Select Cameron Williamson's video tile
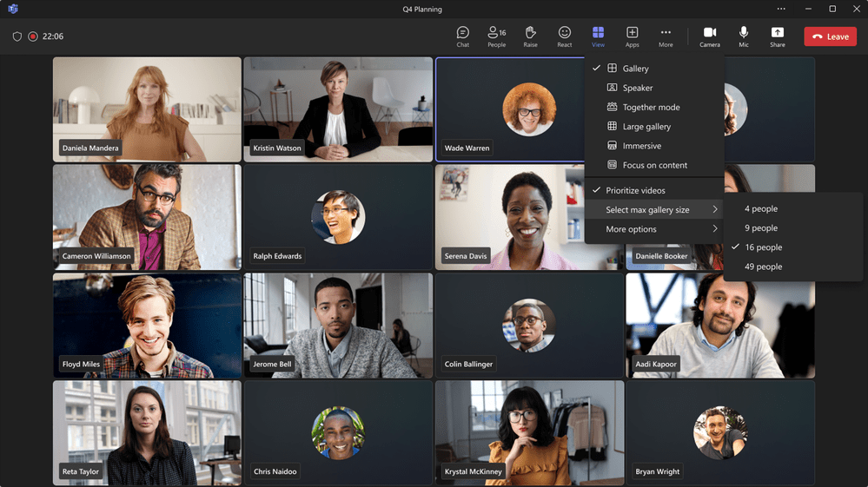The image size is (868, 487). tap(147, 217)
